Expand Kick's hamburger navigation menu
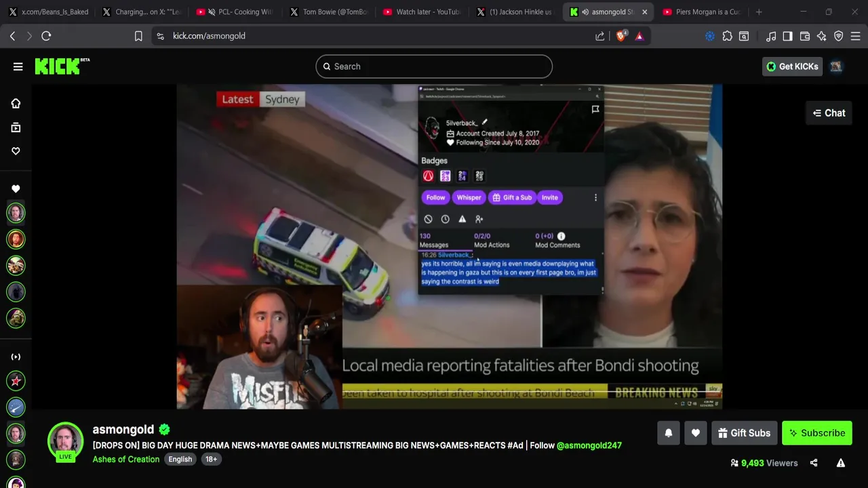 coord(18,66)
